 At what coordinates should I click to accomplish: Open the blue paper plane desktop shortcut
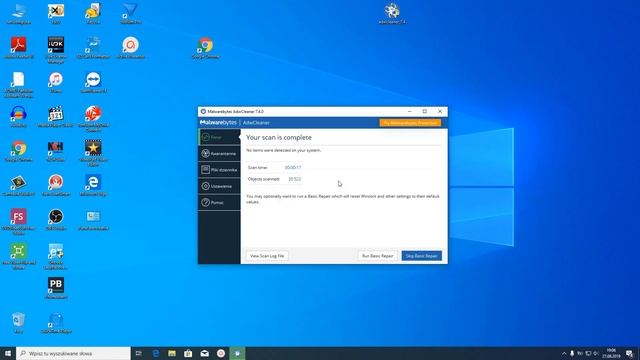pyautogui.click(x=130, y=13)
